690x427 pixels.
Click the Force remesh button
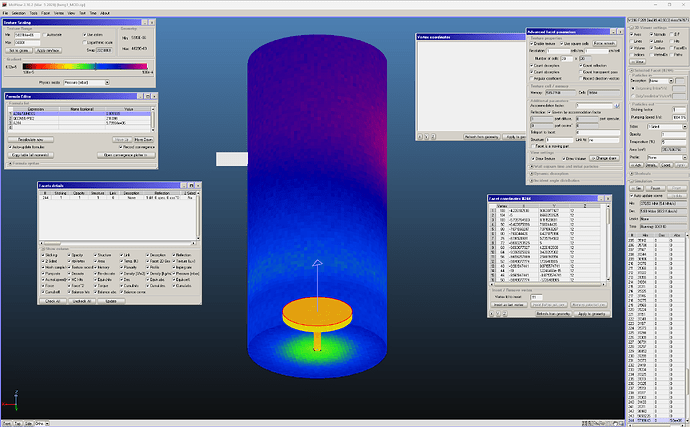click(604, 44)
